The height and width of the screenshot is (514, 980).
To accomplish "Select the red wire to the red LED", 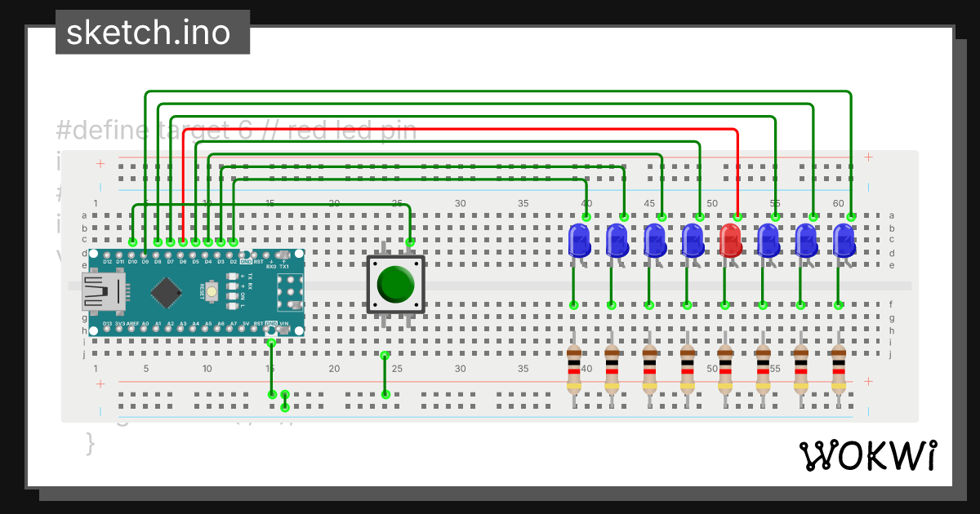I will click(461, 130).
